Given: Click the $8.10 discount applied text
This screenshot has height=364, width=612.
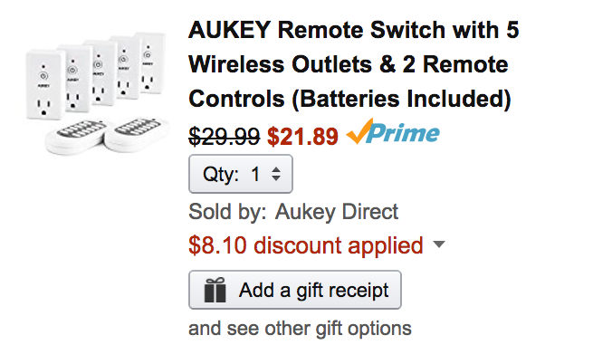Looking at the screenshot, I should (306, 245).
